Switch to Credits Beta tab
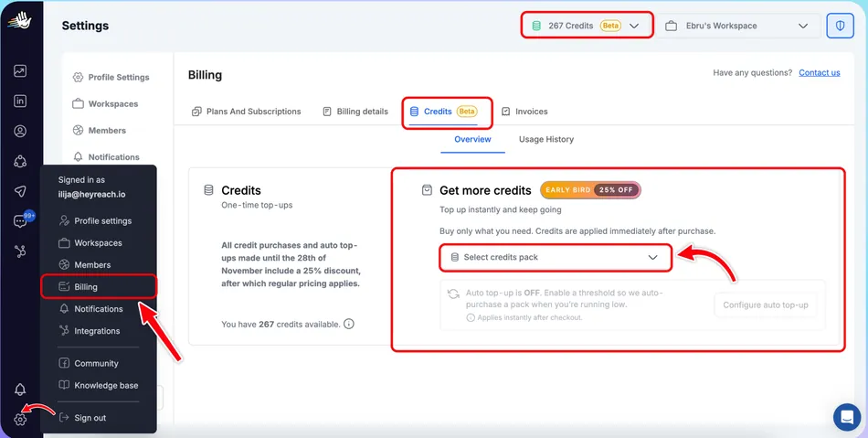This screenshot has width=868, height=438. (443, 112)
